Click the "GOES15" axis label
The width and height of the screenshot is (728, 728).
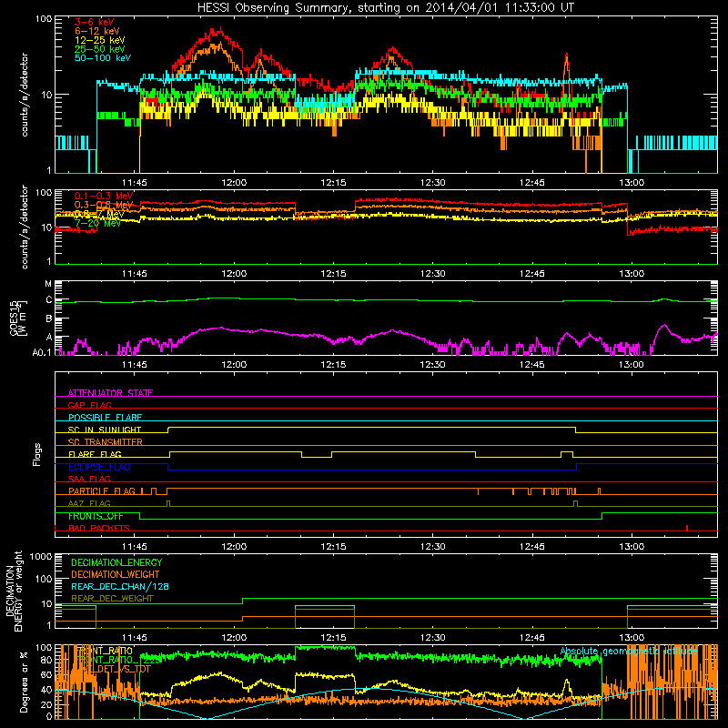tap(14, 318)
